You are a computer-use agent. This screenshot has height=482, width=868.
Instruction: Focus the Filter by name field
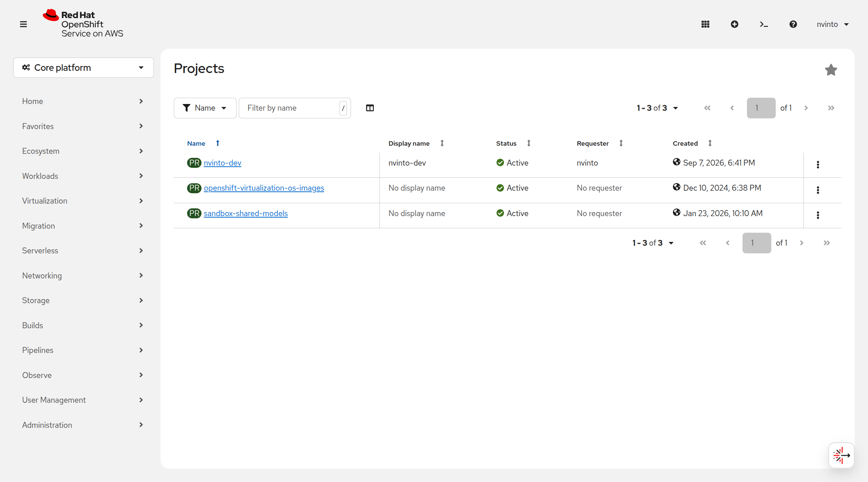(294, 108)
